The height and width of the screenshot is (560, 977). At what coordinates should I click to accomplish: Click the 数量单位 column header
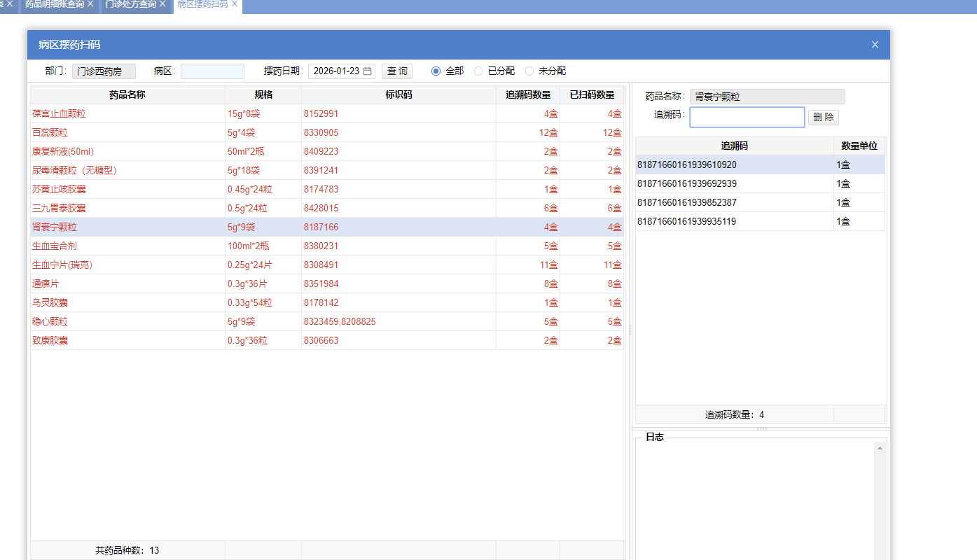[859, 146]
